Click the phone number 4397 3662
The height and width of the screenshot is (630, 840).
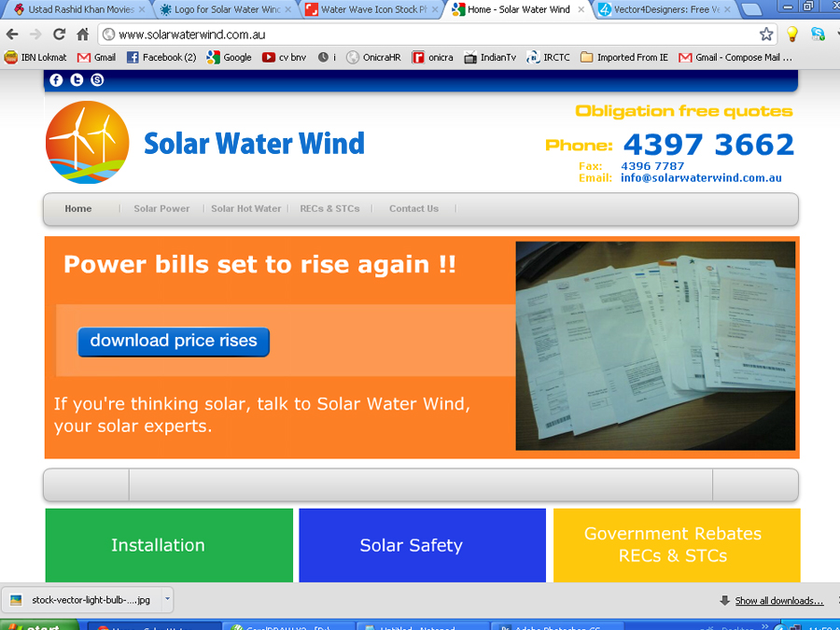pyautogui.click(x=708, y=145)
